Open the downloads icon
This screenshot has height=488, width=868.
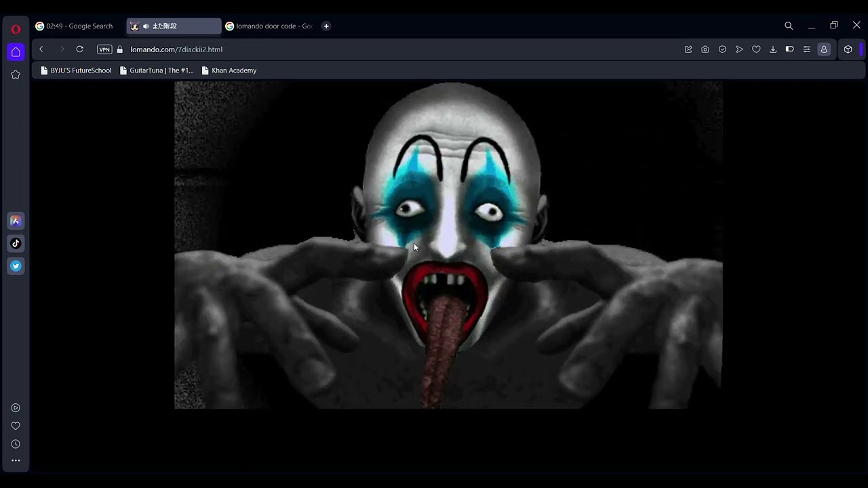(773, 49)
